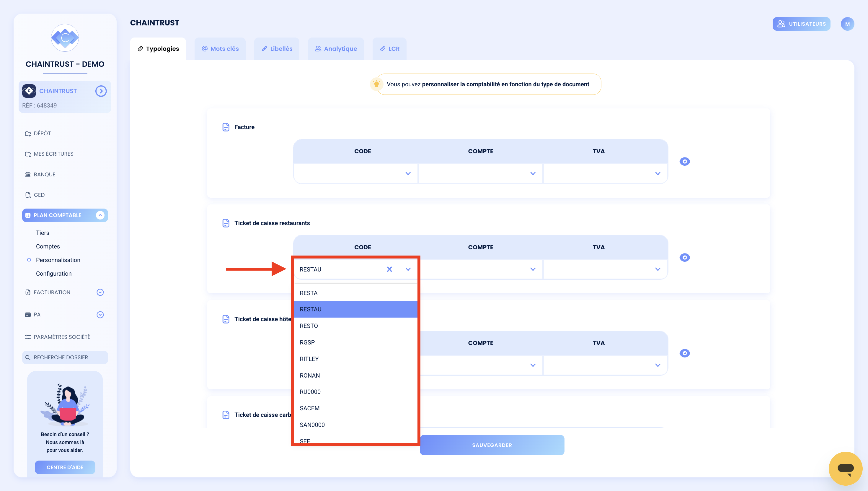868x491 pixels.
Task: Toggle visibility eye for Facture
Action: click(684, 162)
